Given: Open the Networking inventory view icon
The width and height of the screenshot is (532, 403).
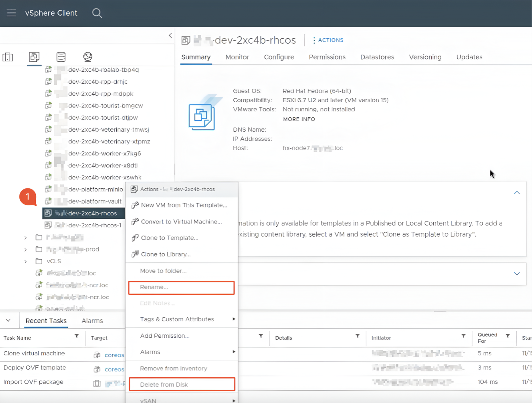Looking at the screenshot, I should pyautogui.click(x=88, y=57).
